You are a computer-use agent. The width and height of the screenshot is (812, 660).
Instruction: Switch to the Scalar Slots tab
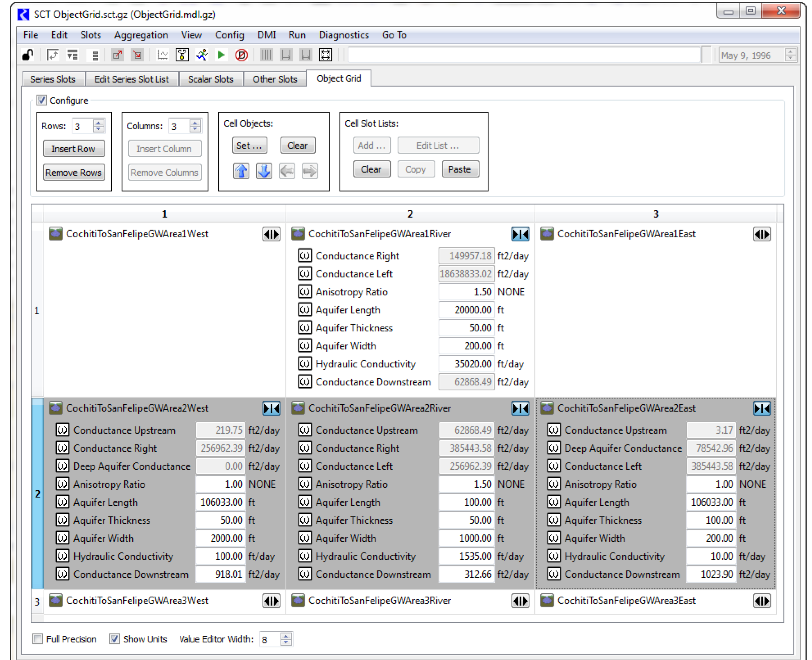point(210,79)
